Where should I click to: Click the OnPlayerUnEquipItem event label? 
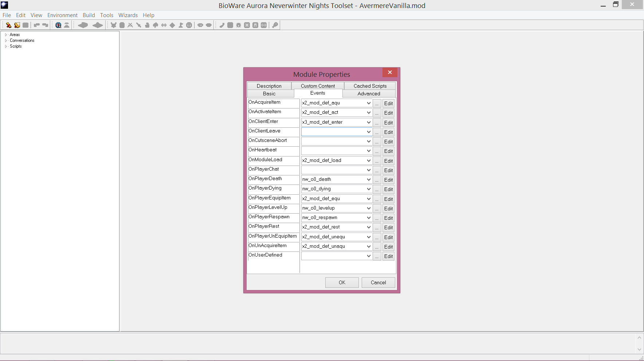[272, 236]
